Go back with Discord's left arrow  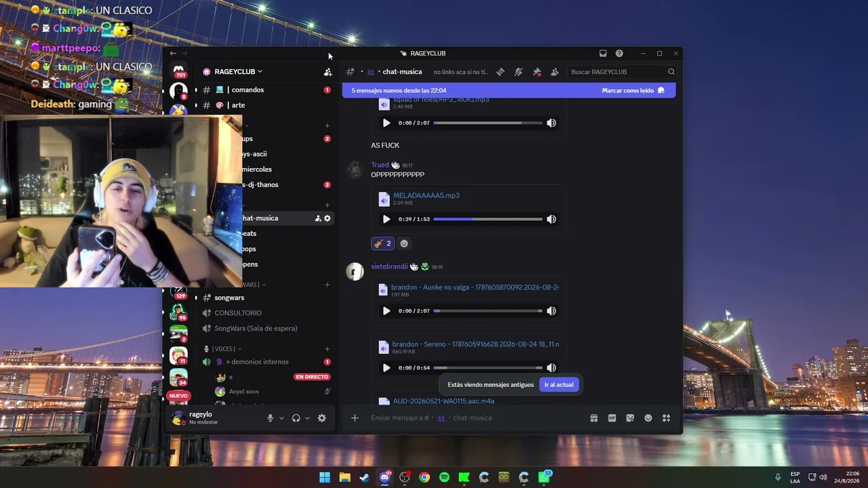pyautogui.click(x=173, y=54)
